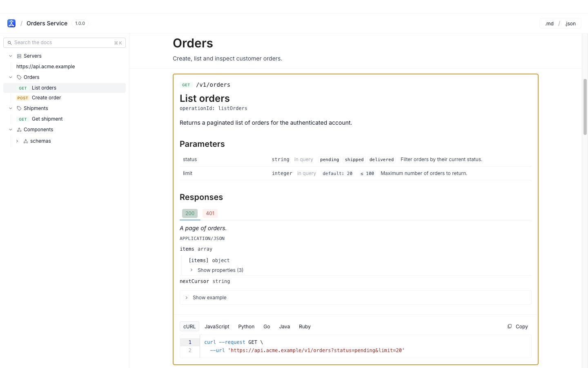Switch to the JavaScript code tab
The height and width of the screenshot is (368, 588).
(217, 327)
